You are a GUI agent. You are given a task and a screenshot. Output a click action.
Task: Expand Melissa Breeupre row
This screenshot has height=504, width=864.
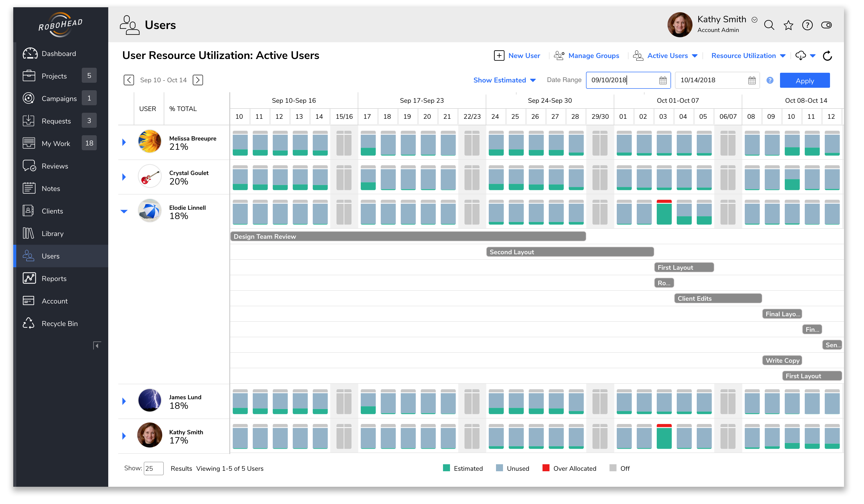124,143
